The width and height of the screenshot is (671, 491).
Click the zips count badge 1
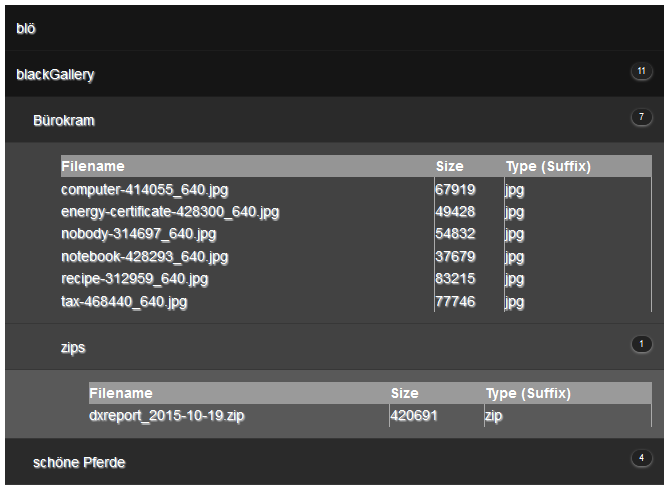640,344
